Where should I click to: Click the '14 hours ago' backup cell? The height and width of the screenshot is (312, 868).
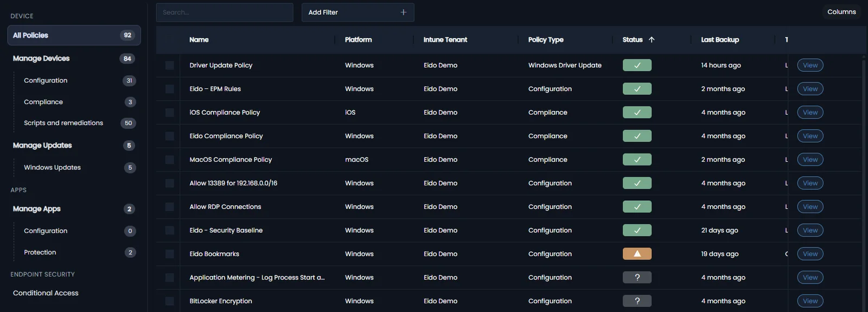pyautogui.click(x=721, y=65)
